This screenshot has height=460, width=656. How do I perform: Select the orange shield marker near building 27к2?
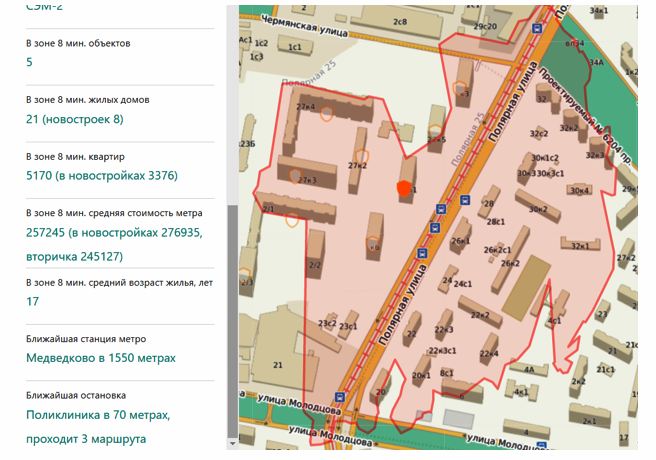click(362, 157)
